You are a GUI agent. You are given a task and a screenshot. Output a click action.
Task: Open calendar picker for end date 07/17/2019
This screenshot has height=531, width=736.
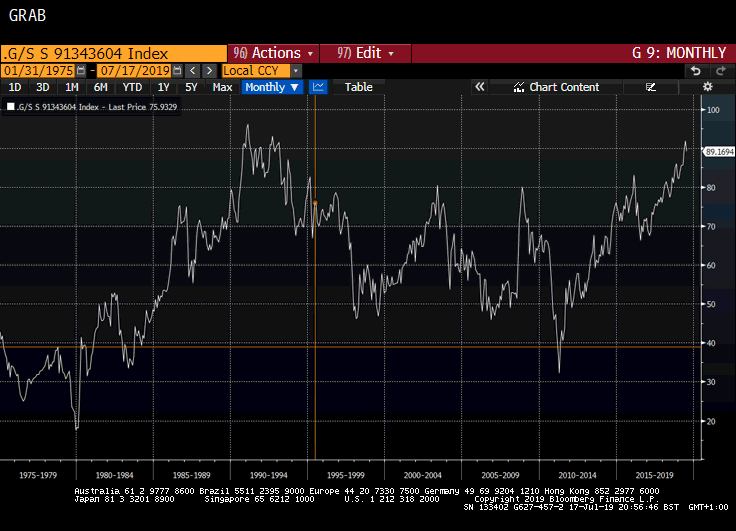pos(177,71)
